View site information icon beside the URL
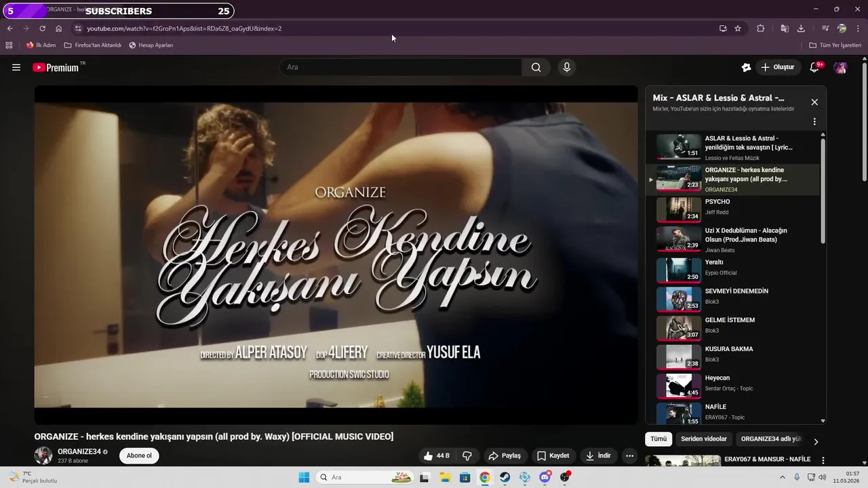Screen dimensions: 868x488 click(x=78, y=28)
